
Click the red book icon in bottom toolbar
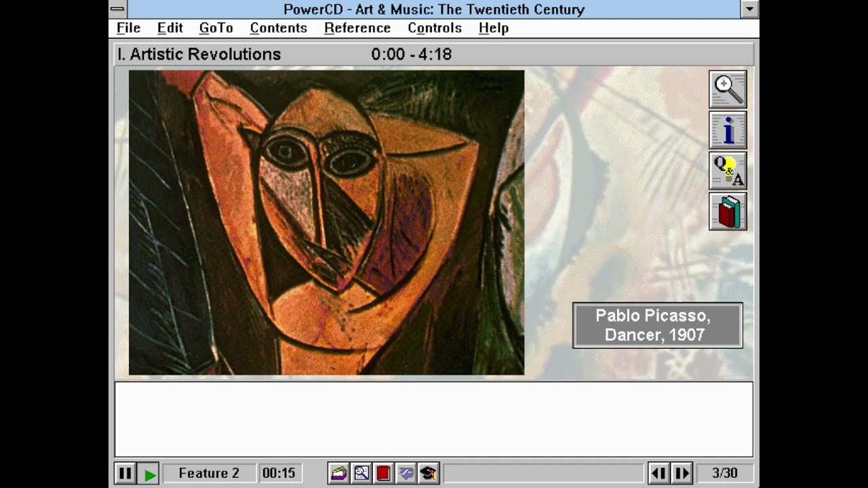(383, 473)
